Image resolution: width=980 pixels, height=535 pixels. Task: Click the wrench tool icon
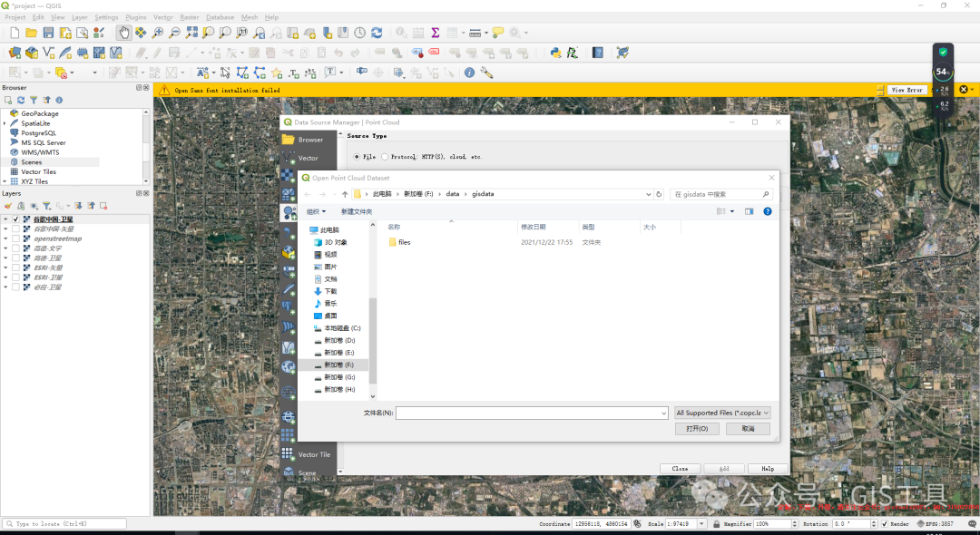[486, 73]
